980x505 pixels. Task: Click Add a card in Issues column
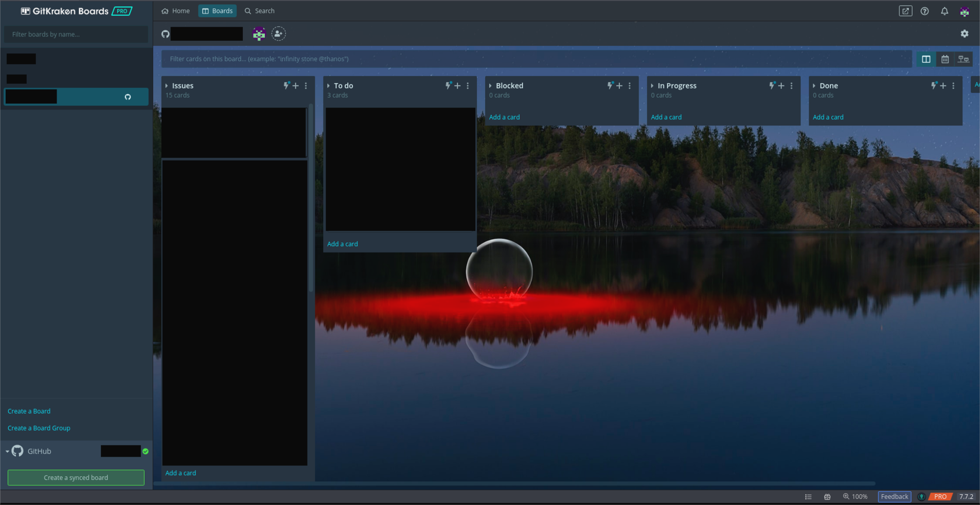tap(181, 473)
